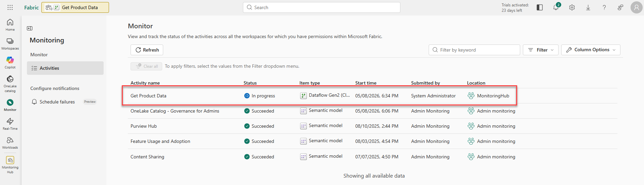Sort by Status column header
The image size is (644, 185).
tap(250, 83)
